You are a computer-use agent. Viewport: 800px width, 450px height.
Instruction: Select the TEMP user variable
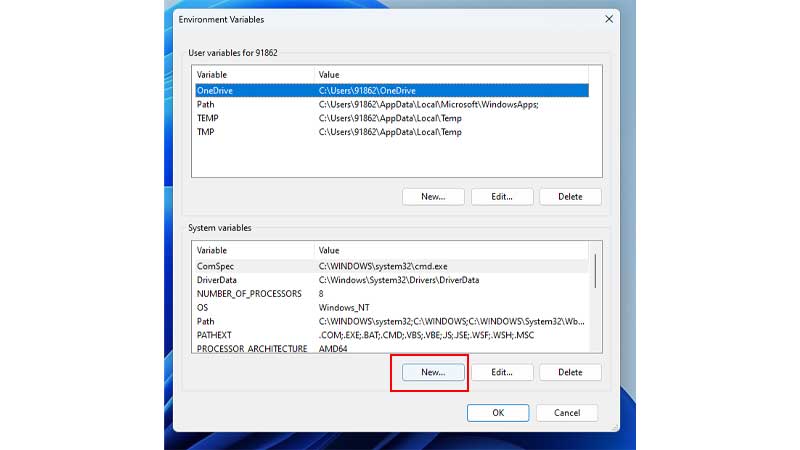pos(391,118)
